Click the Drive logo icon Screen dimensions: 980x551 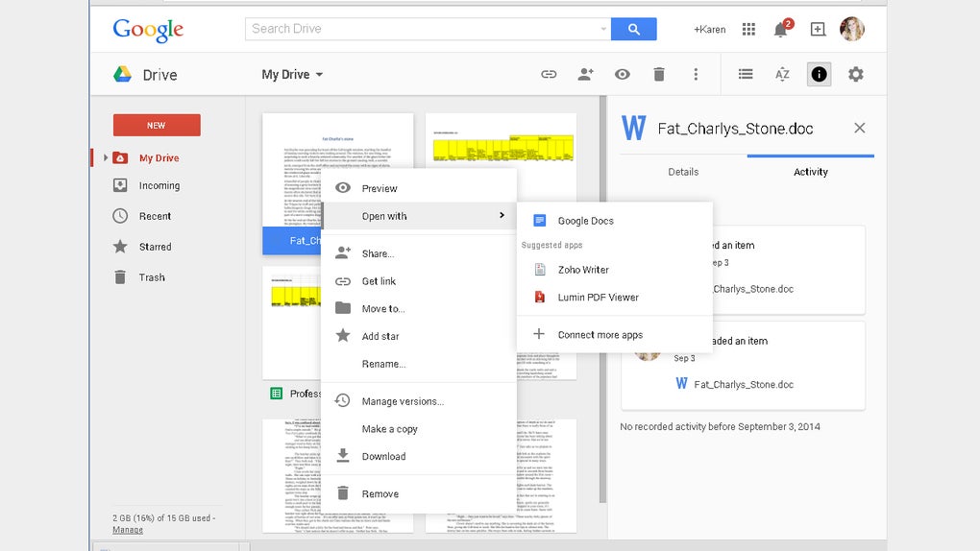123,74
